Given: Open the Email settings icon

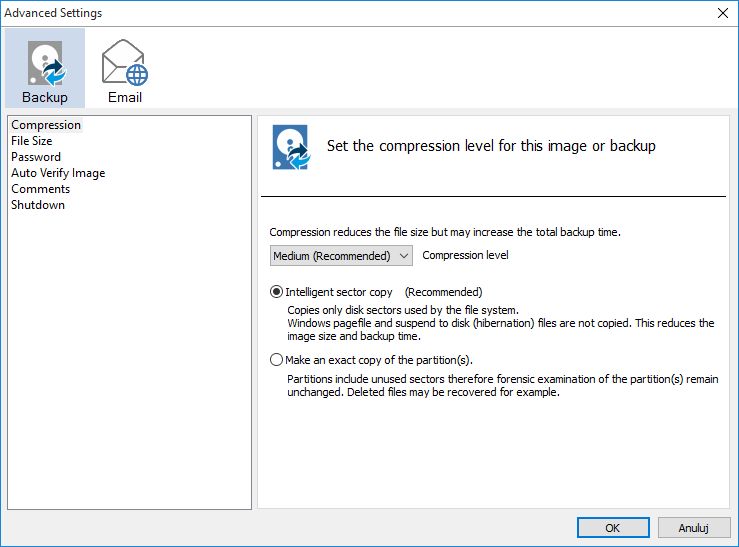Looking at the screenshot, I should [125, 62].
